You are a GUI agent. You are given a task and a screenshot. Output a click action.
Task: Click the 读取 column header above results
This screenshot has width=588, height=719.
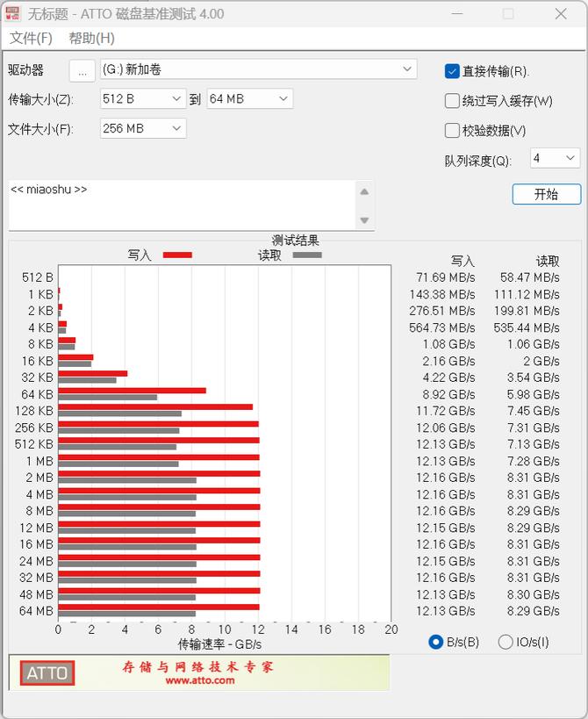click(548, 262)
